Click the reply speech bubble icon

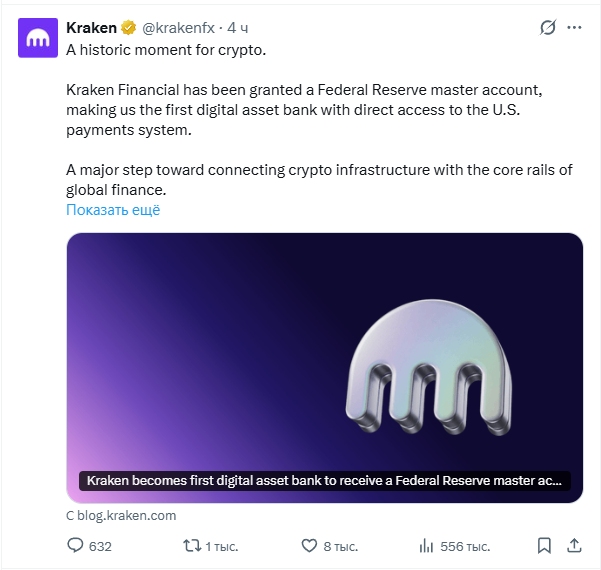[x=74, y=546]
